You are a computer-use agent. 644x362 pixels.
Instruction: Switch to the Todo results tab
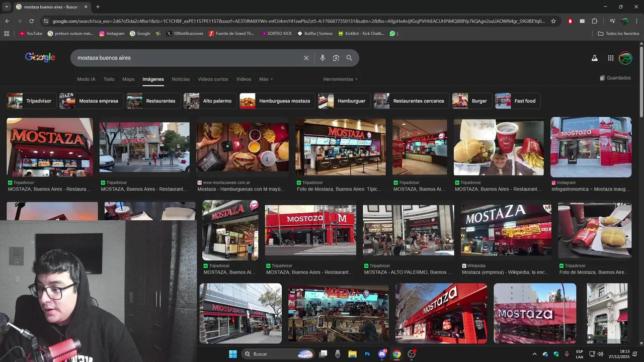click(x=109, y=79)
